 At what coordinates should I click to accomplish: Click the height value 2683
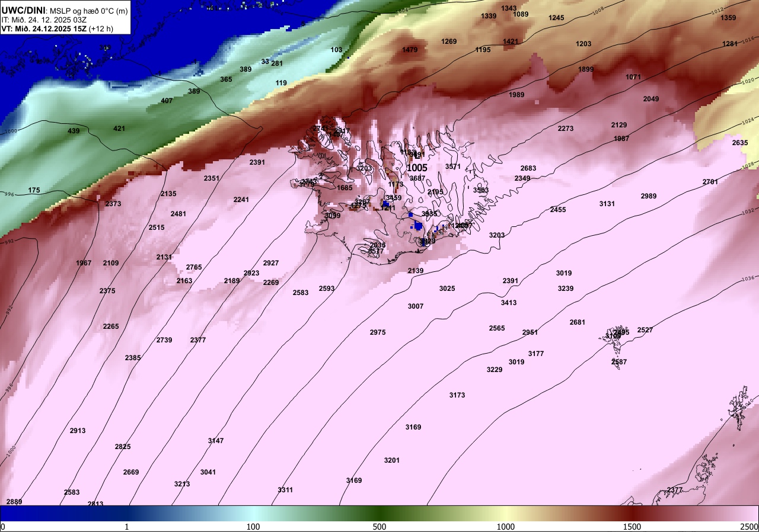pos(528,168)
